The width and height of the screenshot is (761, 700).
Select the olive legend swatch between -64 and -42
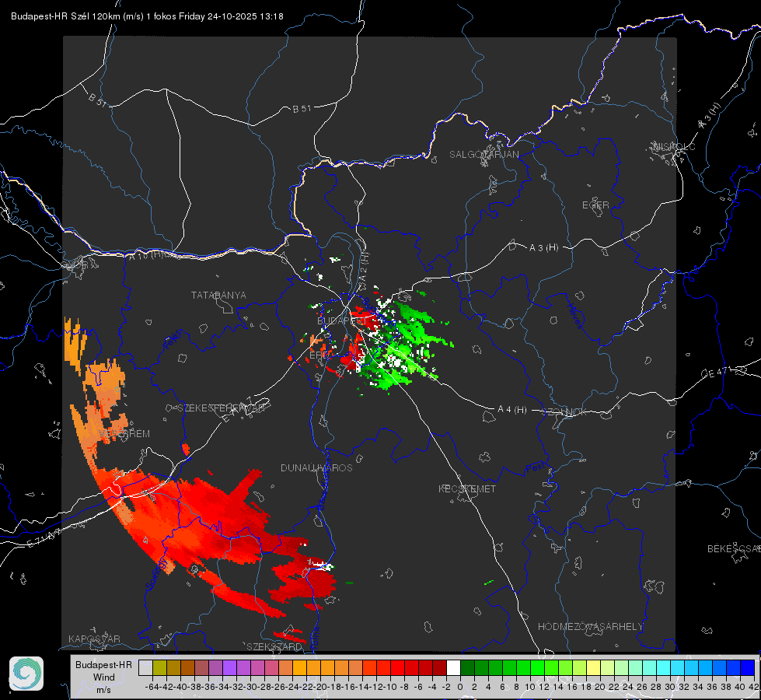click(x=159, y=668)
